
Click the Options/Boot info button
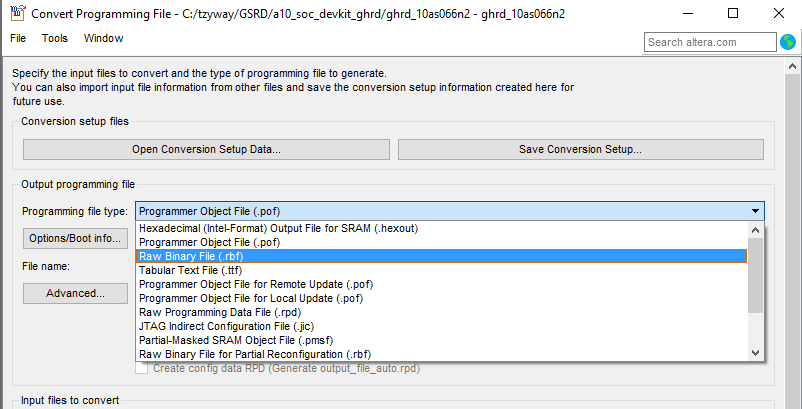coord(75,238)
